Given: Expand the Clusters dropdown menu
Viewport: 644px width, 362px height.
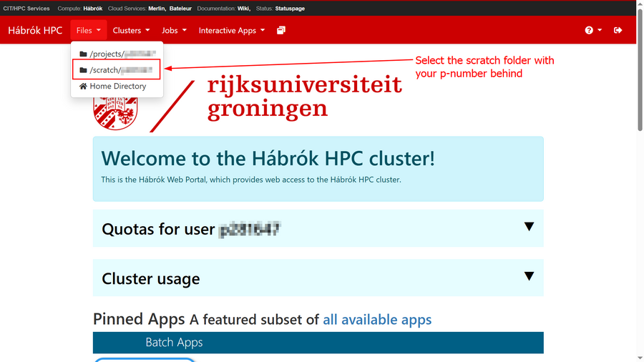Looking at the screenshot, I should pyautogui.click(x=131, y=30).
